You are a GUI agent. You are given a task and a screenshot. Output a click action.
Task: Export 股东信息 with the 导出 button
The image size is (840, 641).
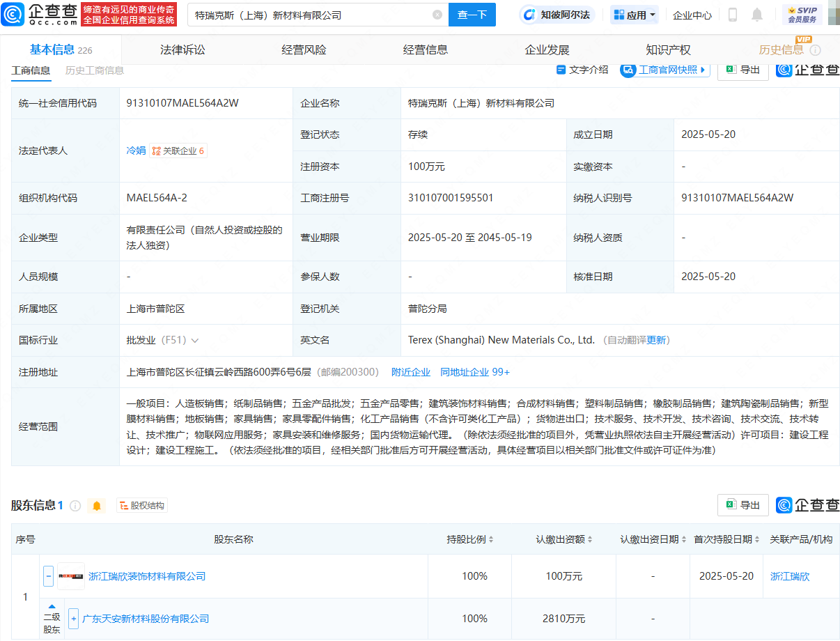click(743, 505)
